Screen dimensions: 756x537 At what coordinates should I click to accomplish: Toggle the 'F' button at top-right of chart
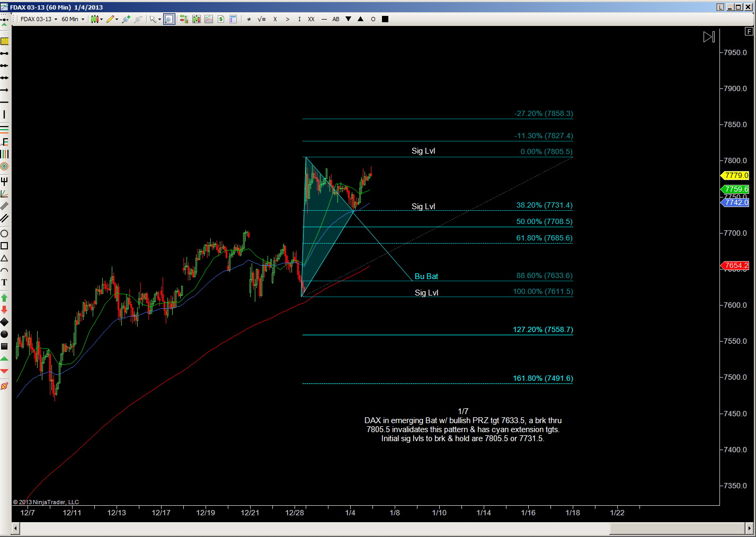(749, 31)
